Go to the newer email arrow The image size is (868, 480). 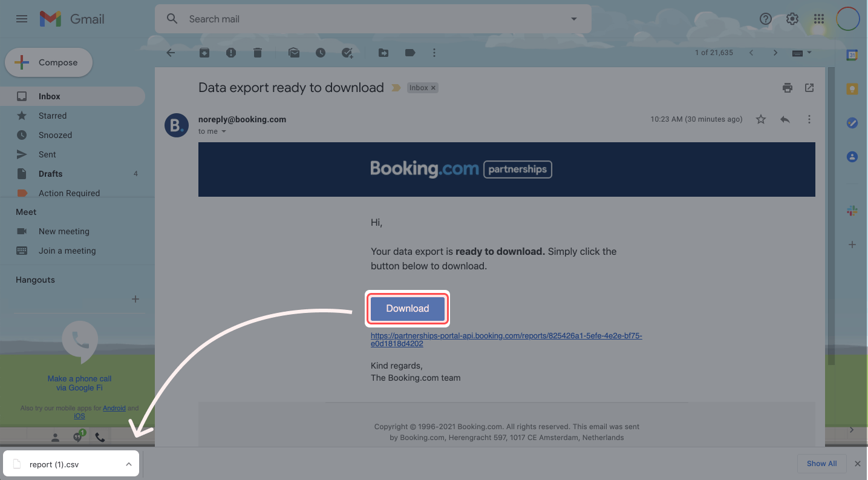tap(751, 53)
